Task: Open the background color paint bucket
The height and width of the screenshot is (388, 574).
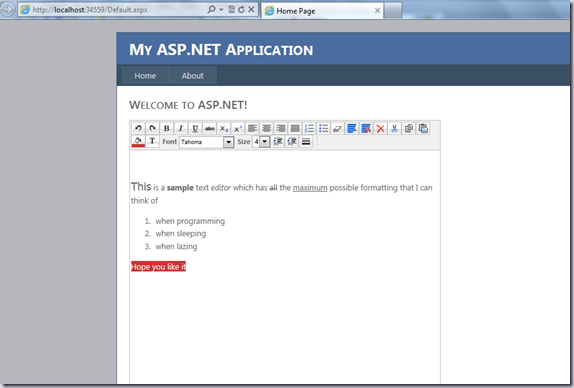Action: pos(138,141)
